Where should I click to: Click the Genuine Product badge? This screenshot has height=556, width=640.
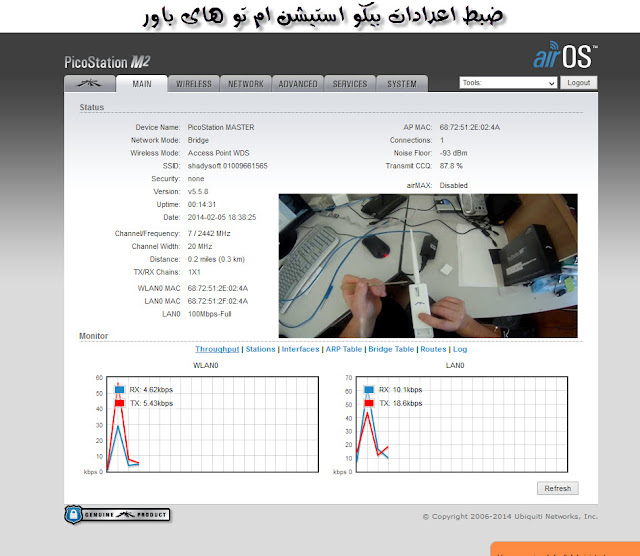pos(117,514)
